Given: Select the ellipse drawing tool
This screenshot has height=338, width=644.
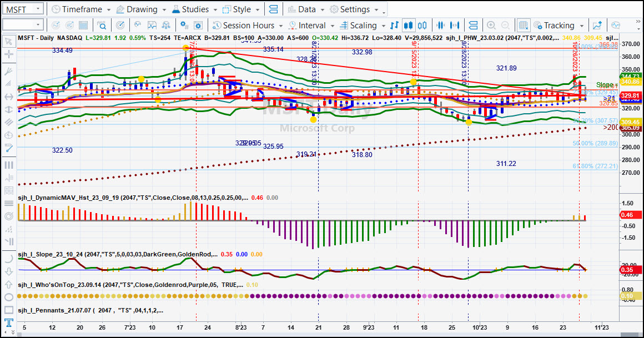Looking at the screenshot, I should point(8,297).
